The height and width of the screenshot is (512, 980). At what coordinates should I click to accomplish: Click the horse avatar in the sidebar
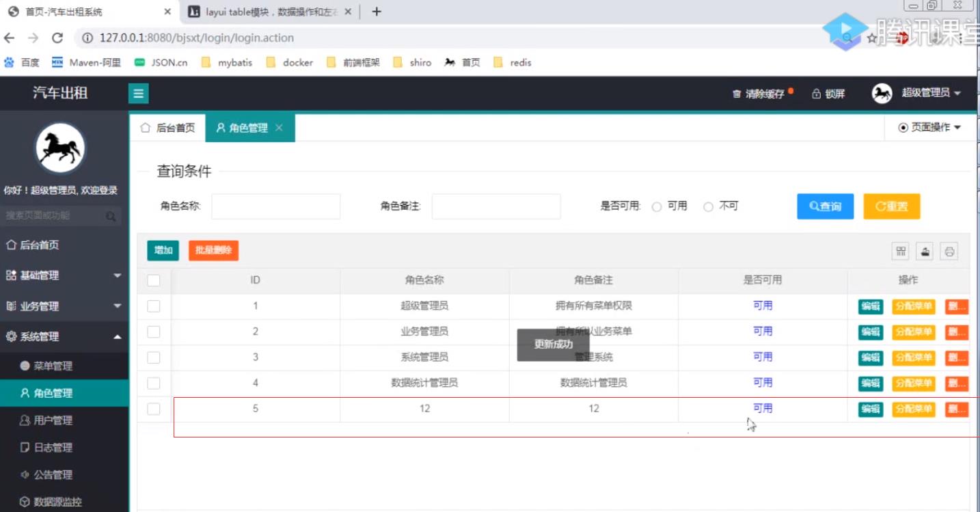pyautogui.click(x=60, y=149)
